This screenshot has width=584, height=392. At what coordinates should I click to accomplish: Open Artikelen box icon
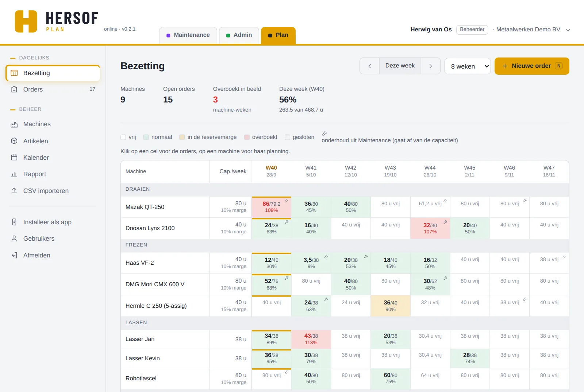pos(14,141)
